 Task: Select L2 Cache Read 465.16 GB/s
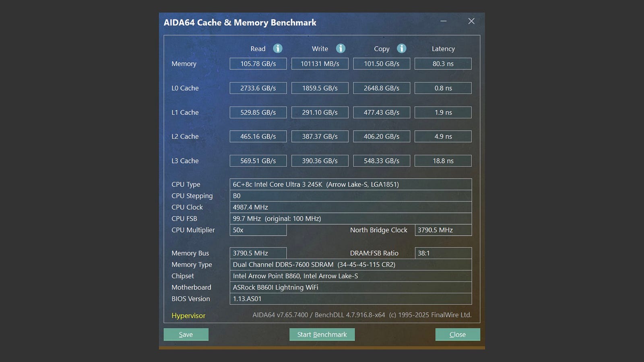[x=258, y=136]
